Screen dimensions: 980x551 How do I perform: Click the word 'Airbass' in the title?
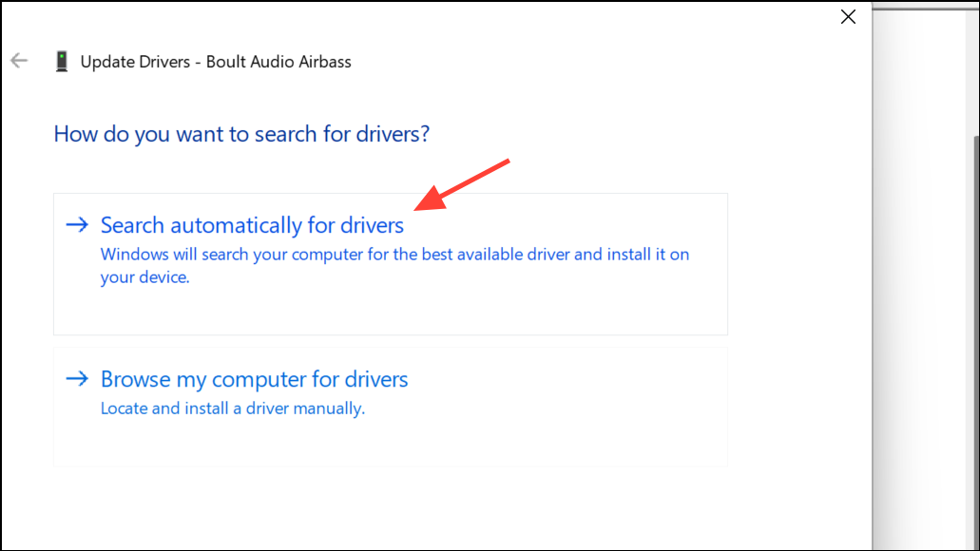point(321,62)
